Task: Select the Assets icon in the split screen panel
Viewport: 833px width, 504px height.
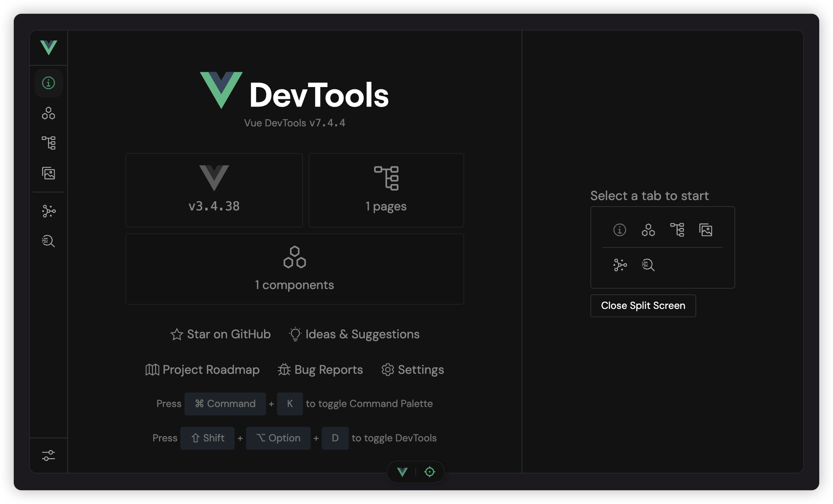Action: [x=706, y=230]
